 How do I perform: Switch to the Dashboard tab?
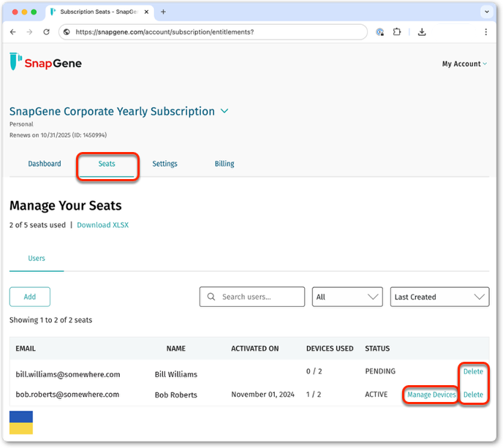[45, 164]
